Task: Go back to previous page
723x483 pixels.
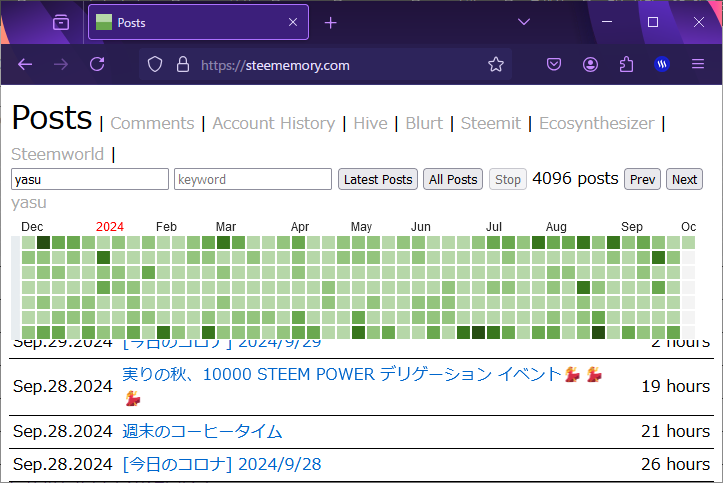Action: pyautogui.click(x=25, y=65)
